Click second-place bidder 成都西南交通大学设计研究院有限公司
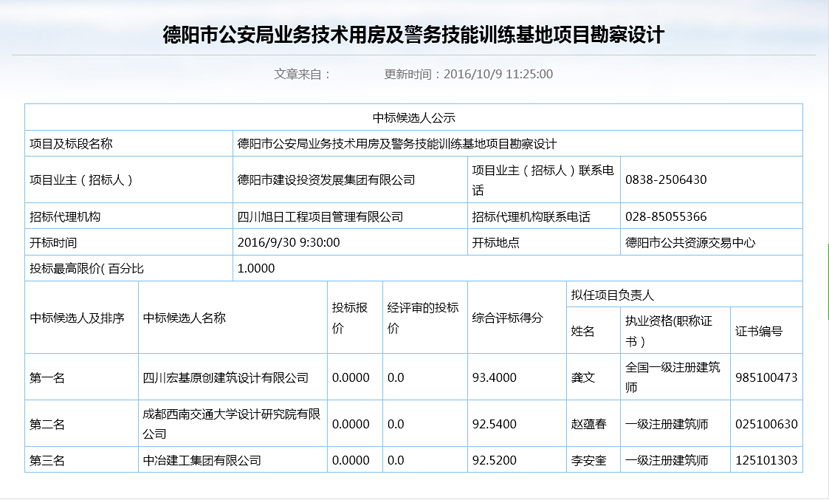The width and height of the screenshot is (829, 500). pyautogui.click(x=230, y=424)
